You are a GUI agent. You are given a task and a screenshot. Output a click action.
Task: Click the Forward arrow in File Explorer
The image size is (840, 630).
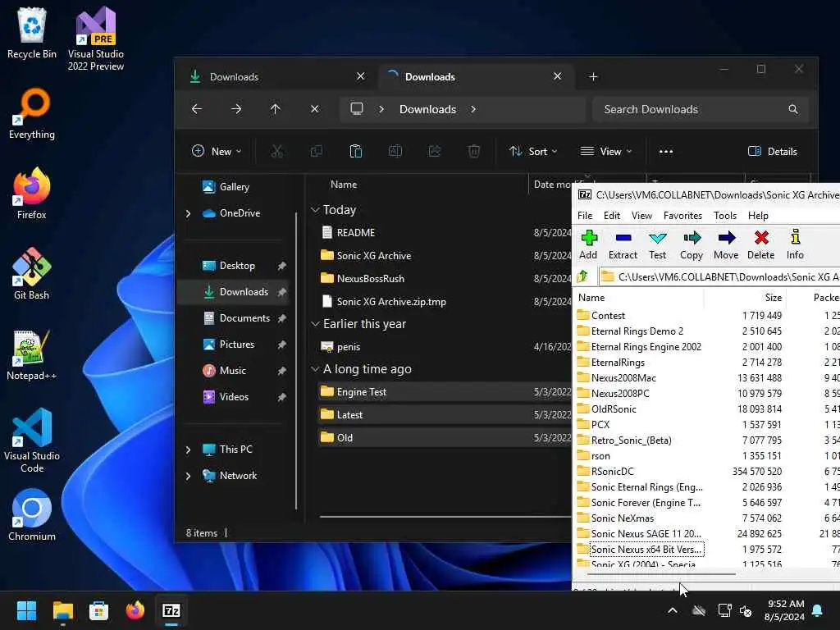pos(236,109)
